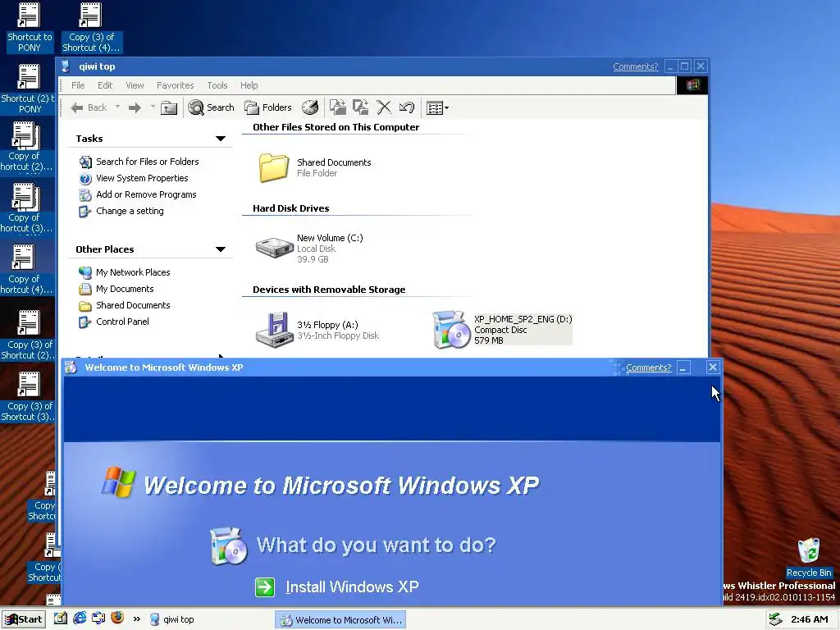The height and width of the screenshot is (630, 840).
Task: Click the Delete X icon in toolbar
Action: click(x=384, y=107)
